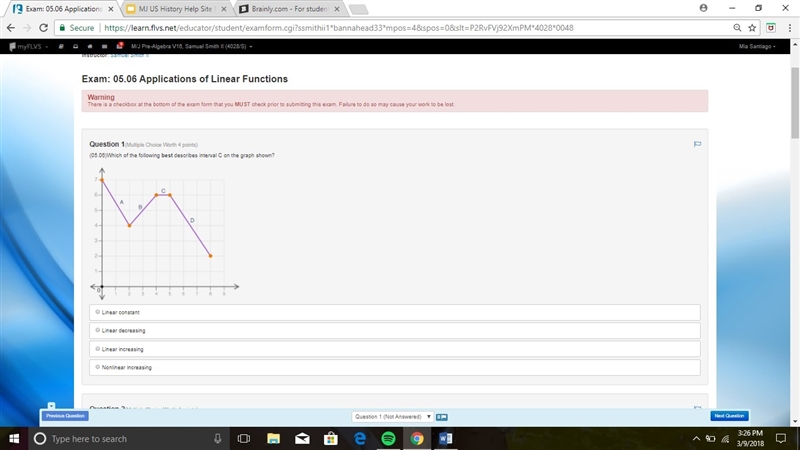
Task: Open File Explorer from the taskbar
Action: (x=273, y=439)
